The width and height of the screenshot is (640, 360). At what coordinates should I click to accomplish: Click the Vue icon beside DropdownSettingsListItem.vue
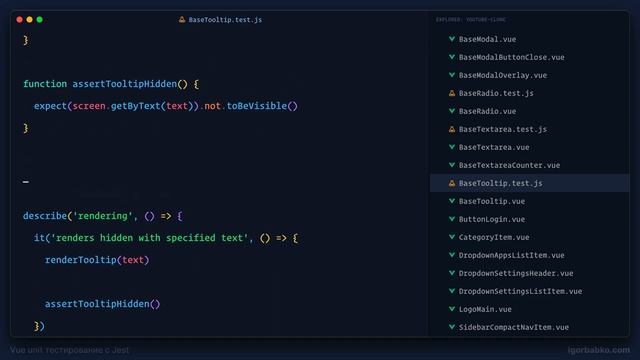coord(452,291)
